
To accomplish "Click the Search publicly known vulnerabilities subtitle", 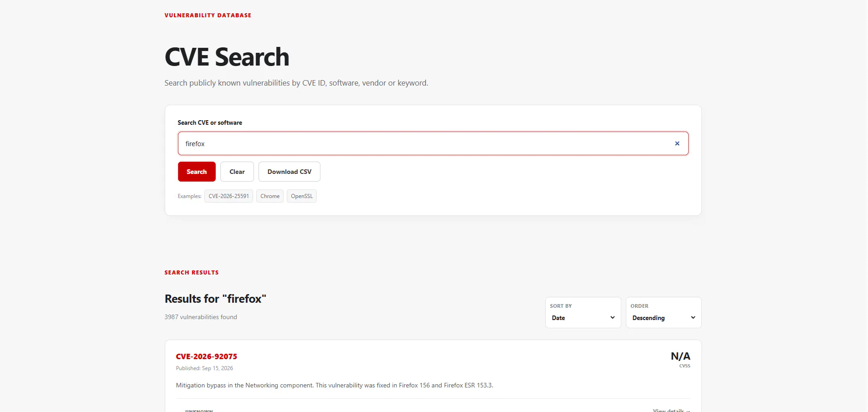I will point(296,83).
